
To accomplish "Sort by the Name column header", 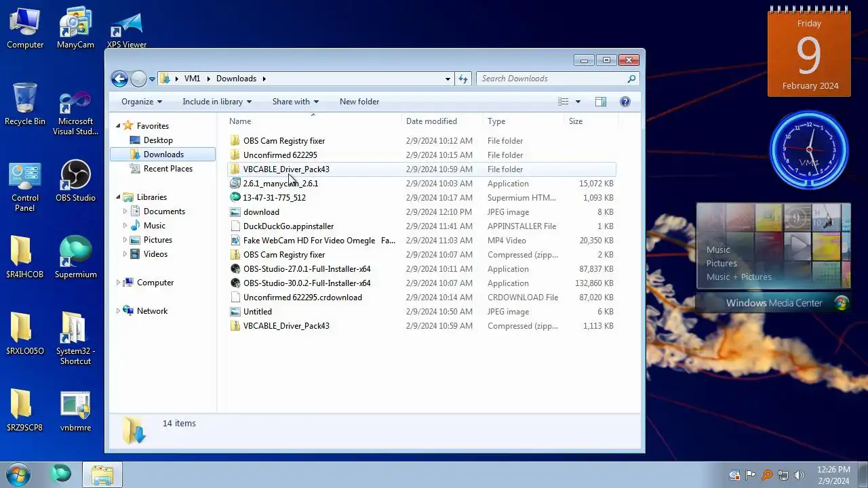I will pyautogui.click(x=313, y=121).
